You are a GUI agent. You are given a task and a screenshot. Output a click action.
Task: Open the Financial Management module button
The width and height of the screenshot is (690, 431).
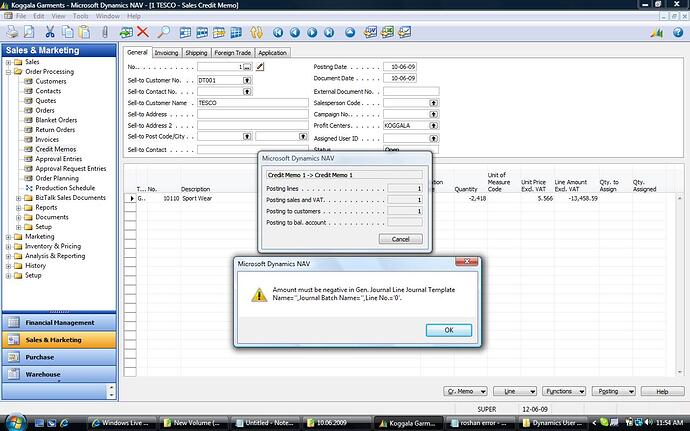(x=59, y=323)
